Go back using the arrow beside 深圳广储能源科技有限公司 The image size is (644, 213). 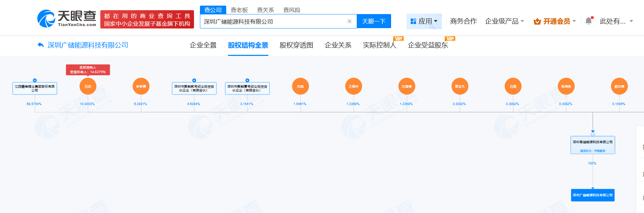41,45
